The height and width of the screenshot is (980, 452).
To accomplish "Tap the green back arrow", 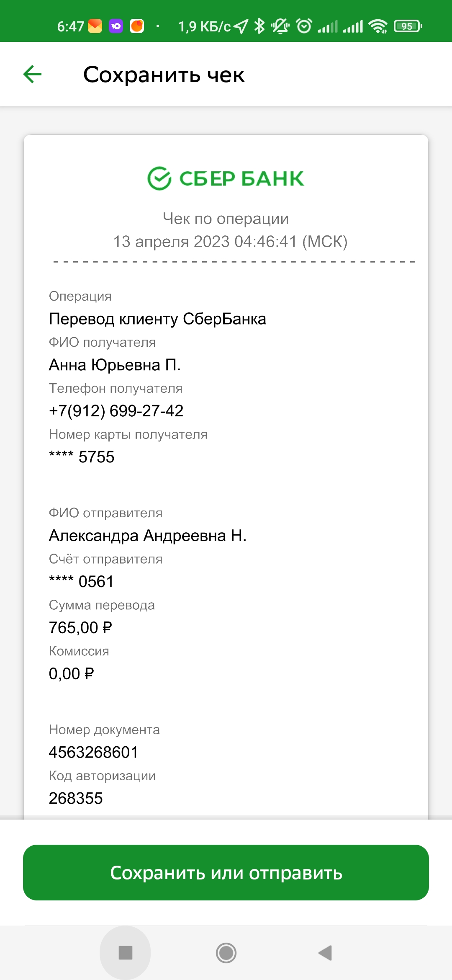I will tap(32, 75).
